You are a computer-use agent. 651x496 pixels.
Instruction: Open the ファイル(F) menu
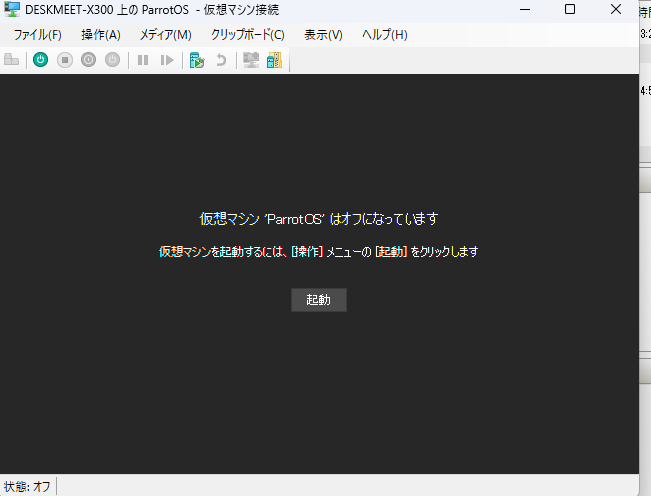[x=37, y=35]
